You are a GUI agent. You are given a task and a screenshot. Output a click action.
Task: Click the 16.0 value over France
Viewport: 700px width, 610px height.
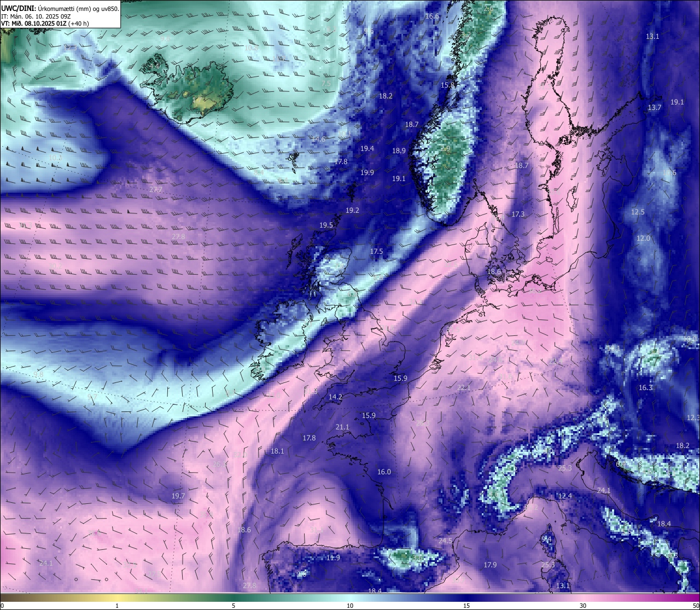coord(384,472)
